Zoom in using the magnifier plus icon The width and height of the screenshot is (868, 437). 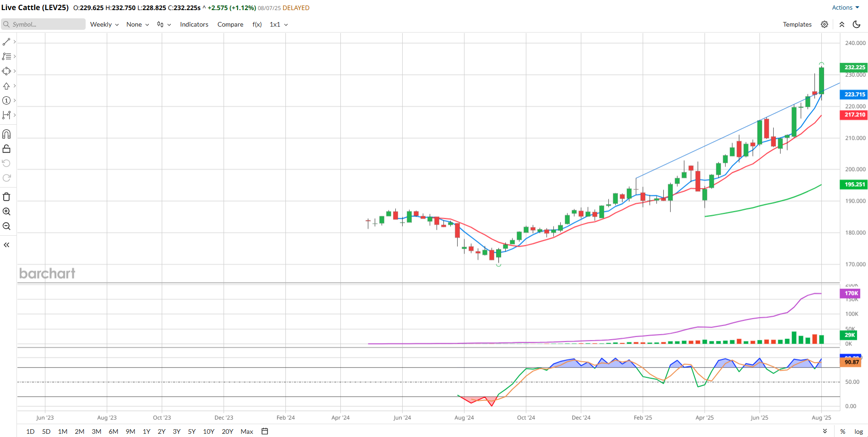click(6, 211)
